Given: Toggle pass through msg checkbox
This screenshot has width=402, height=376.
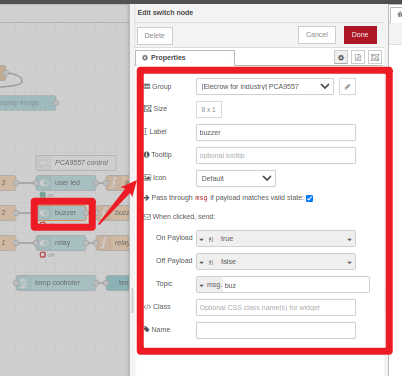Looking at the screenshot, I should (x=309, y=198).
